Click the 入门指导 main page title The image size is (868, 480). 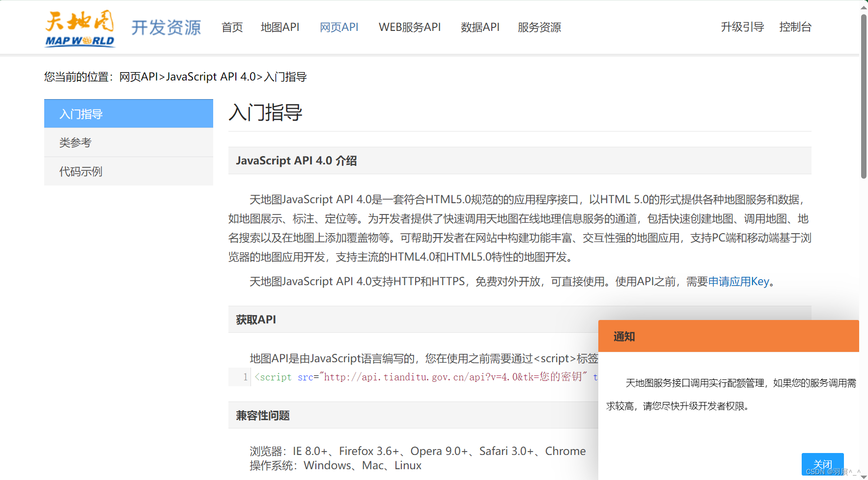point(265,112)
